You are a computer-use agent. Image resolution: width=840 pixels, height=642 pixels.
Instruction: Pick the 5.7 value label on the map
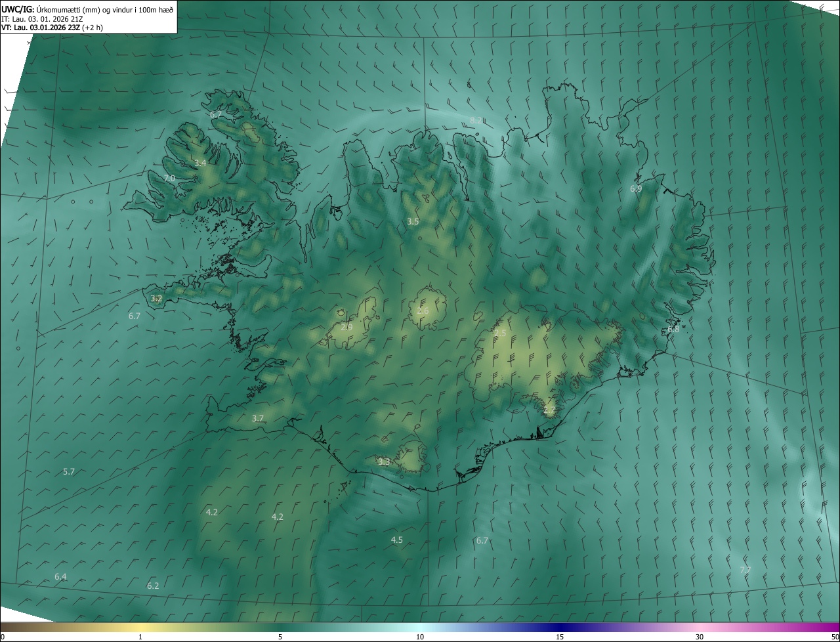(x=69, y=472)
